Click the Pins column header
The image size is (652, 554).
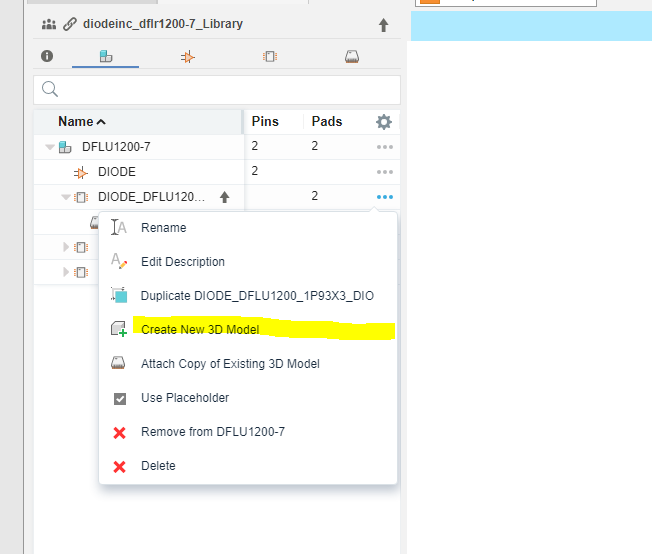(x=265, y=121)
